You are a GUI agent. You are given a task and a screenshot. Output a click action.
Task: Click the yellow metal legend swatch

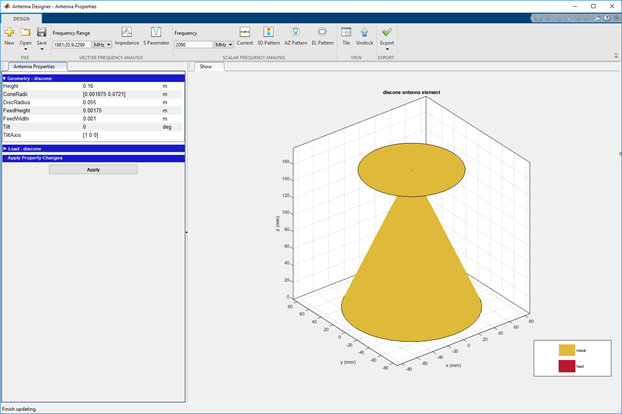click(567, 350)
